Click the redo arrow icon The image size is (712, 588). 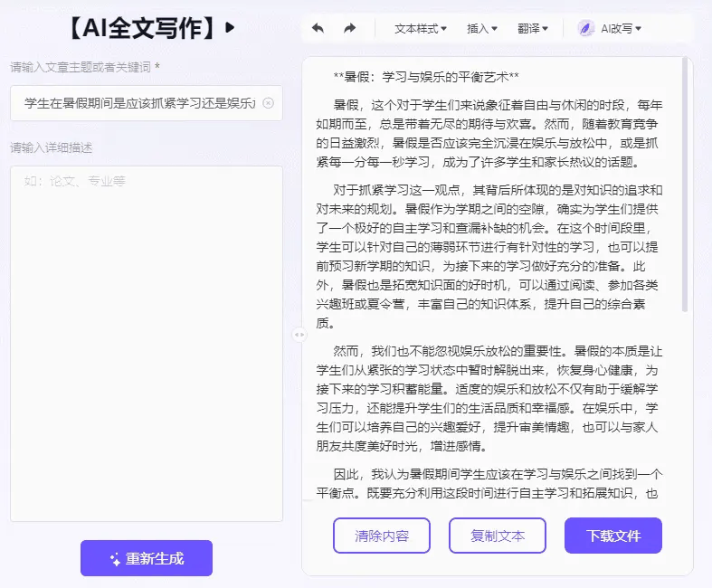click(x=349, y=29)
